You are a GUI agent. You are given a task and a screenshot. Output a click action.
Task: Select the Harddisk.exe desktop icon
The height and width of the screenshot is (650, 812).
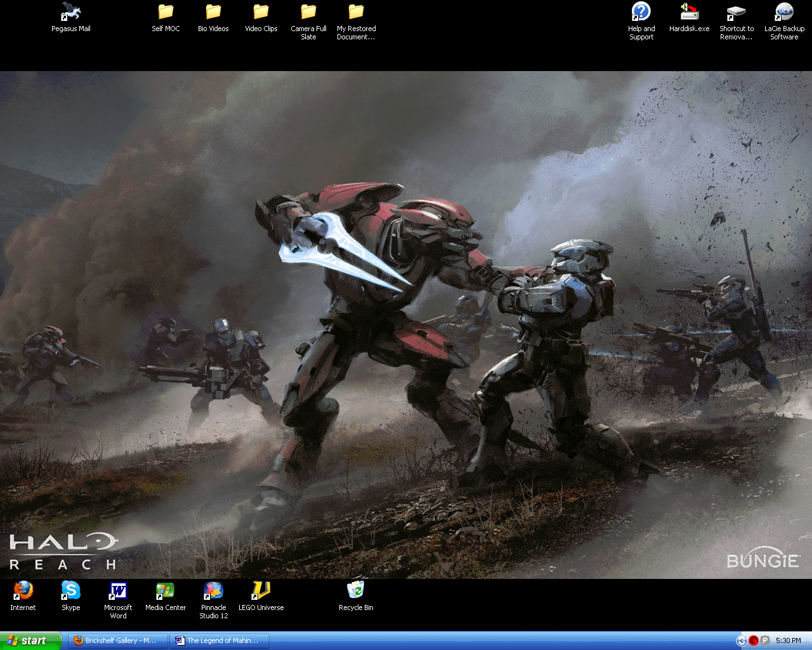689,13
